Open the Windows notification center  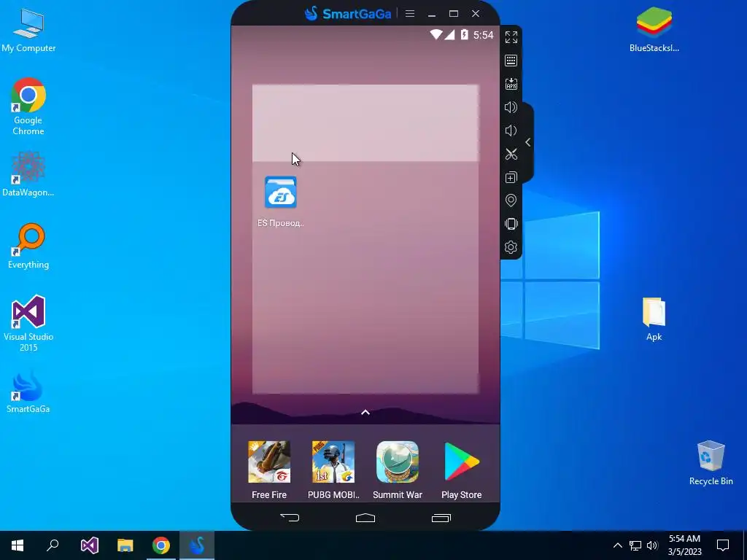point(723,545)
